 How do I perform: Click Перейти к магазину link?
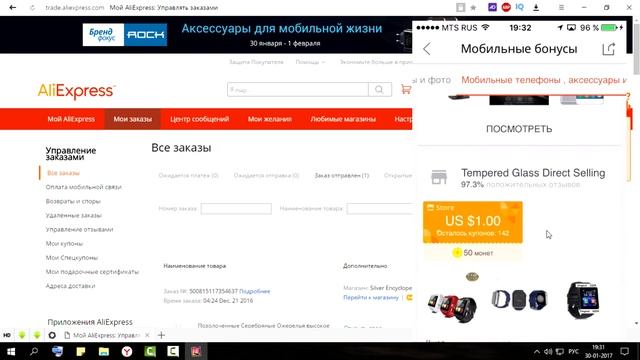click(x=371, y=298)
